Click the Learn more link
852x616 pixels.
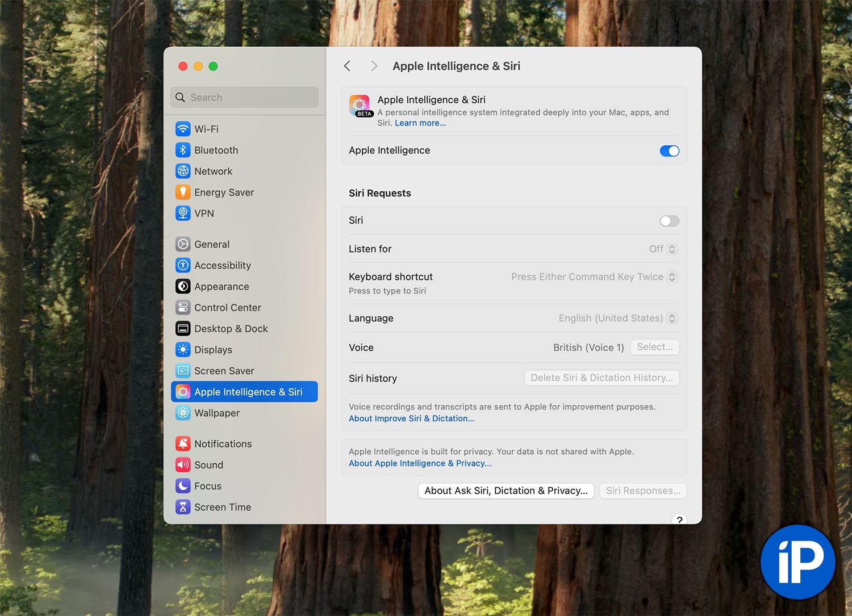420,123
